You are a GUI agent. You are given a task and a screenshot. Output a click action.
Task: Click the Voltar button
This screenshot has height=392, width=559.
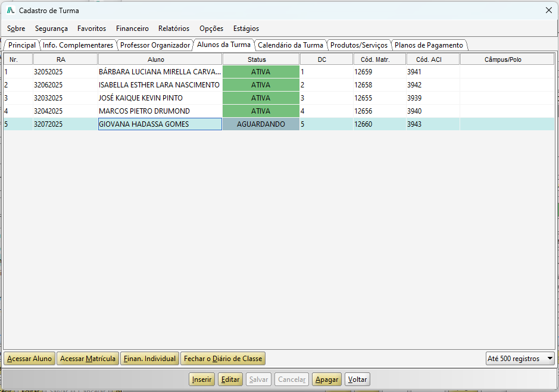[x=357, y=380]
